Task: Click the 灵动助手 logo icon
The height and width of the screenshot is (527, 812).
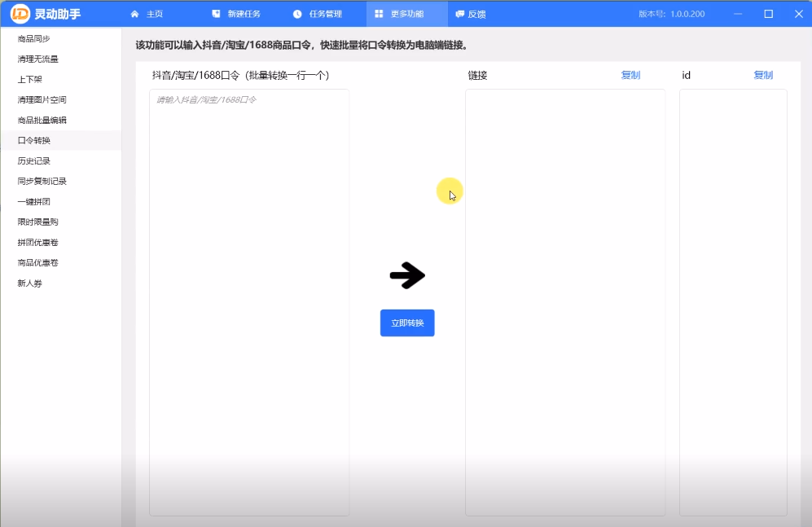Action: click(x=20, y=14)
